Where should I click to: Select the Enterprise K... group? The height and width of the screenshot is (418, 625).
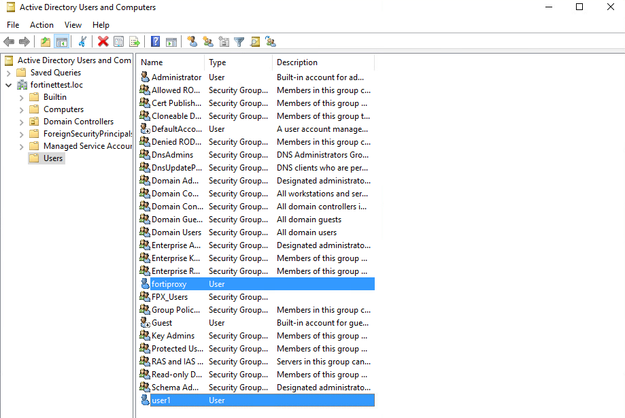[176, 258]
